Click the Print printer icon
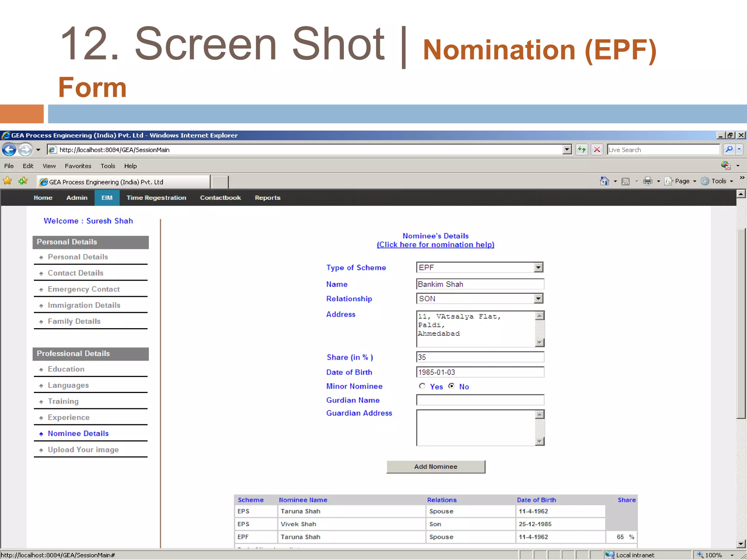747x560 pixels. point(648,181)
